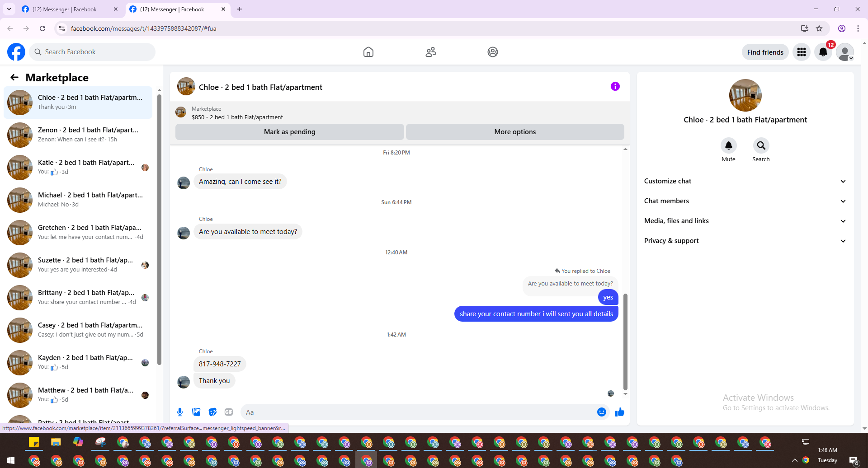Expand the Customize chat section
Image resolution: width=868 pixels, height=468 pixels.
coord(745,181)
